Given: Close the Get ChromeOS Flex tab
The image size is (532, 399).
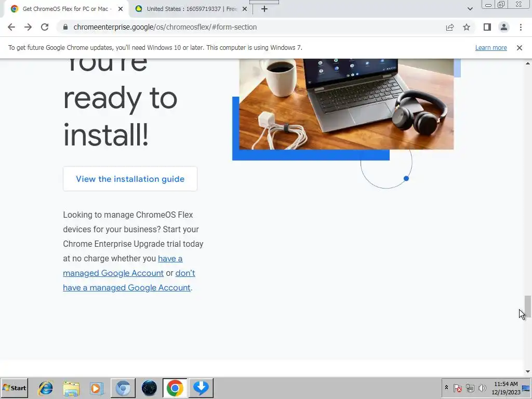Looking at the screenshot, I should pos(121,9).
